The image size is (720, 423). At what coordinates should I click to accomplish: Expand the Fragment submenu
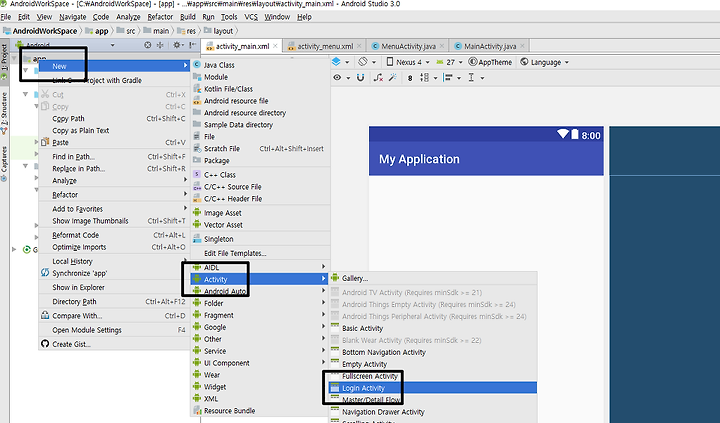(x=260, y=316)
